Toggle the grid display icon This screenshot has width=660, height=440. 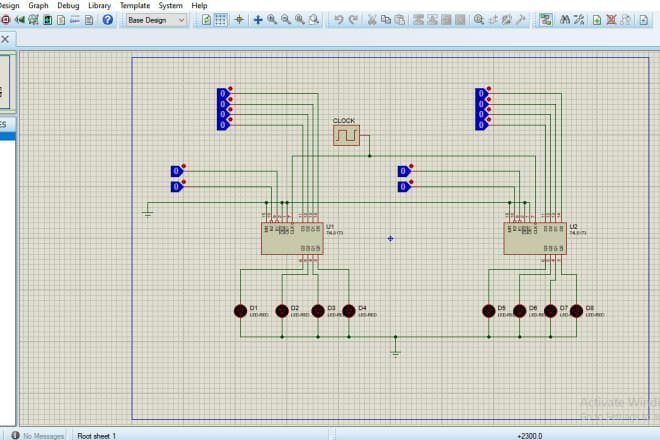coord(221,20)
